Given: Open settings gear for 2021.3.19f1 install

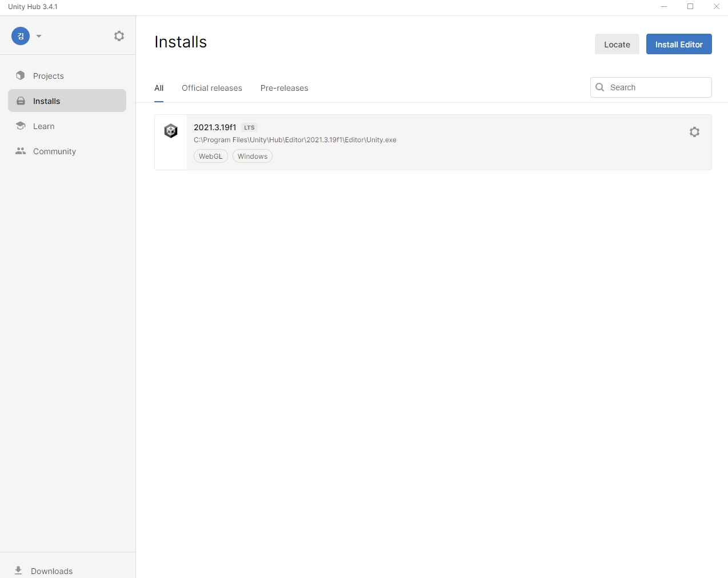Looking at the screenshot, I should (x=694, y=132).
